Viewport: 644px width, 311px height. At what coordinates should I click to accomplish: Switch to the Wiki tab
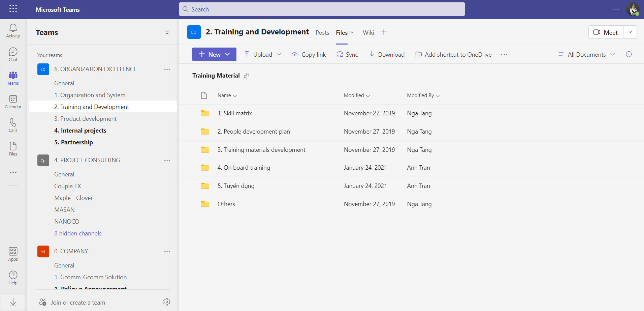368,32
